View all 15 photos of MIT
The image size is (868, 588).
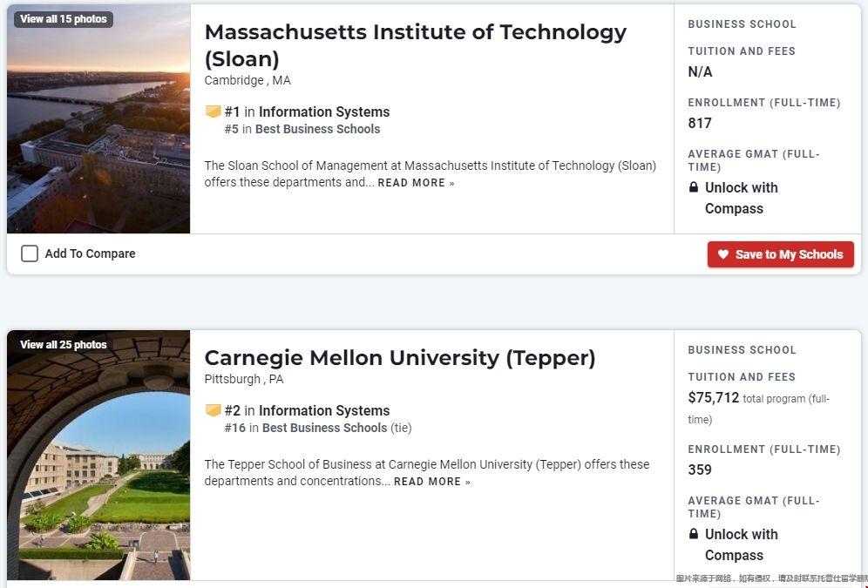pos(63,19)
